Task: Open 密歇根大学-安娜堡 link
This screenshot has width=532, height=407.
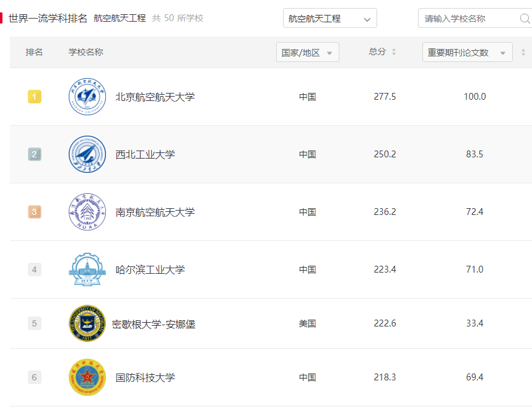Action: (x=154, y=324)
